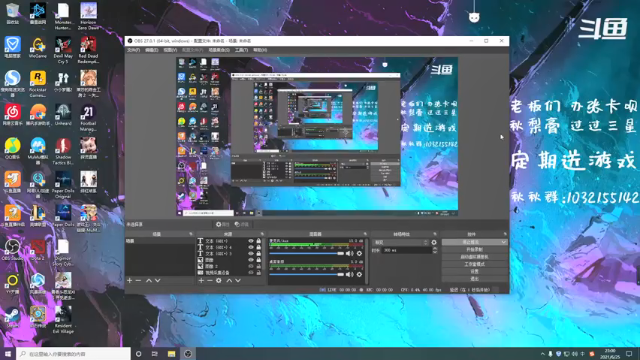
Task: Click the 设置 button in the controls panel
Action: (474, 271)
